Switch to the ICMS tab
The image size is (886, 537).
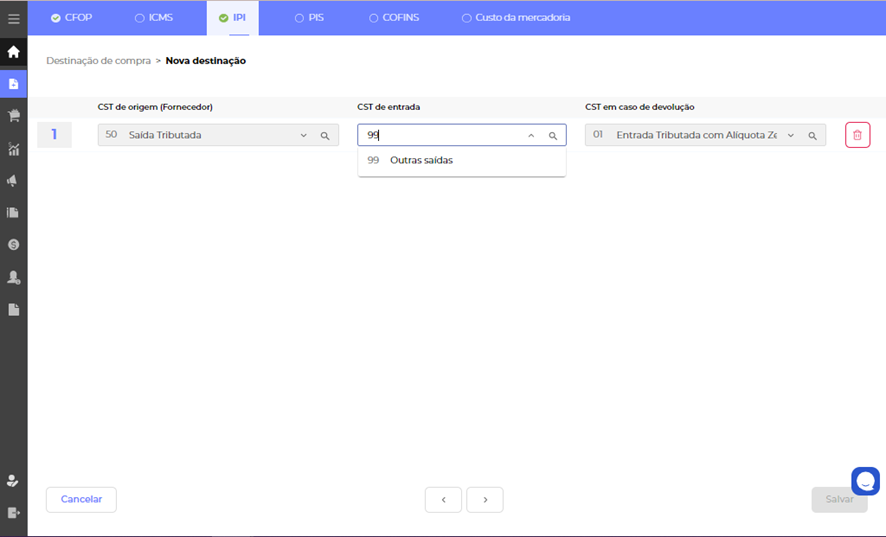coord(157,18)
